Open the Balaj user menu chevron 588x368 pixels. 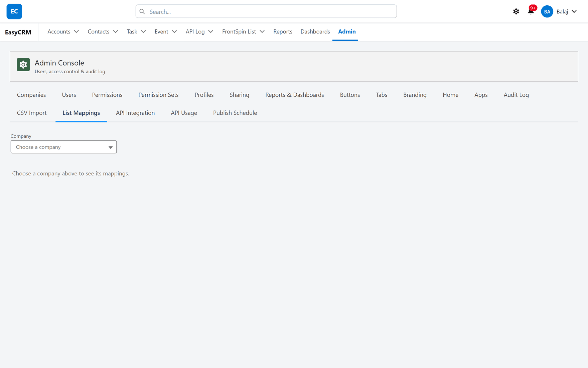pos(574,11)
